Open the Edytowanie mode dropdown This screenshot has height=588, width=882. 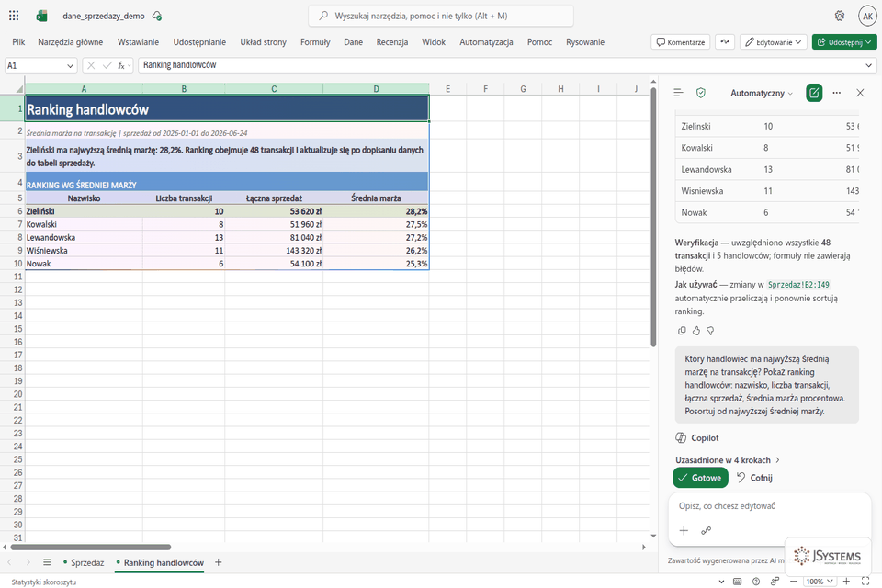[x=774, y=42]
